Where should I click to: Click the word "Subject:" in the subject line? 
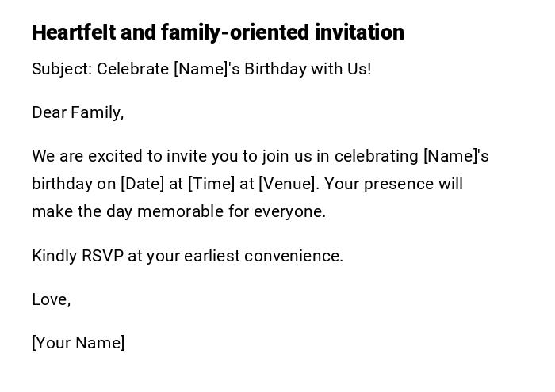[62, 69]
